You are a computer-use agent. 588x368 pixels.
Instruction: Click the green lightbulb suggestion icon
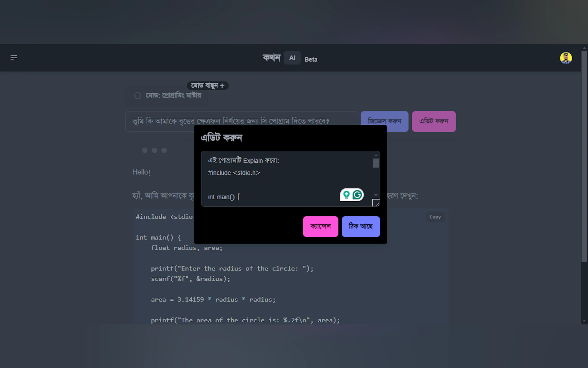[x=346, y=195]
